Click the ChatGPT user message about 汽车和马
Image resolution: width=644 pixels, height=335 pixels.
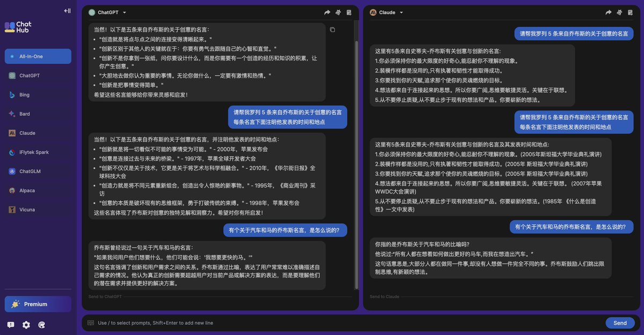click(286, 230)
